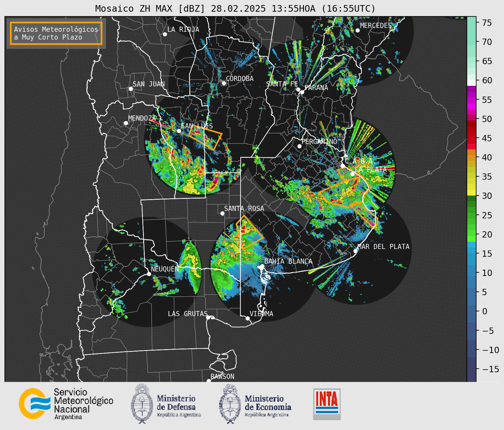
Task: Click the San Juan city dot
Action: pos(131,89)
